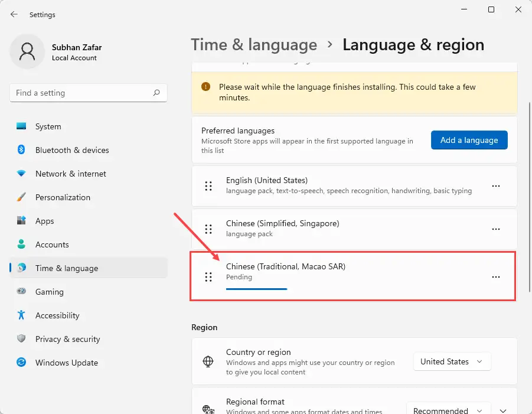Click the vertical scrollbar on the right
This screenshot has width=532, height=414.
click(529, 197)
